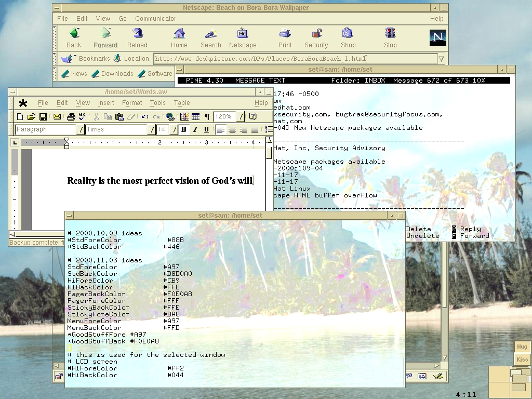Click the Hug desktop button

[x=522, y=347]
